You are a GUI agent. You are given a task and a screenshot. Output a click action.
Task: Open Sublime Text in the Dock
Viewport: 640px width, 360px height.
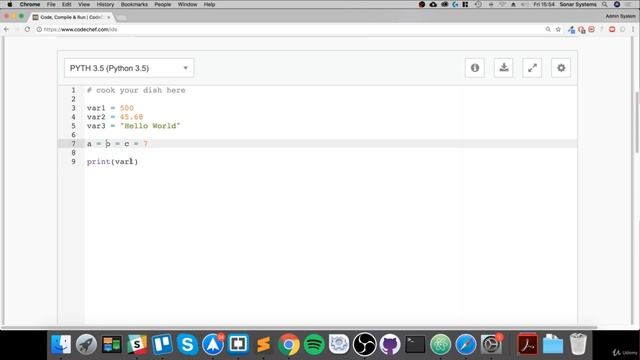[263, 344]
